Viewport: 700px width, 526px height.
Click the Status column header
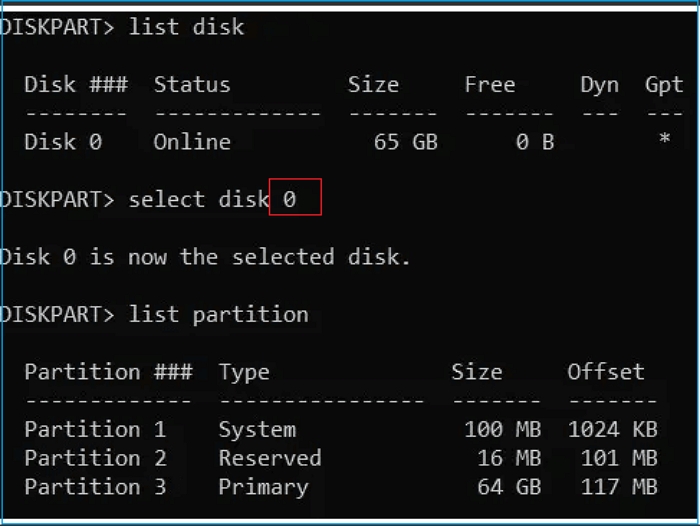click(x=192, y=85)
